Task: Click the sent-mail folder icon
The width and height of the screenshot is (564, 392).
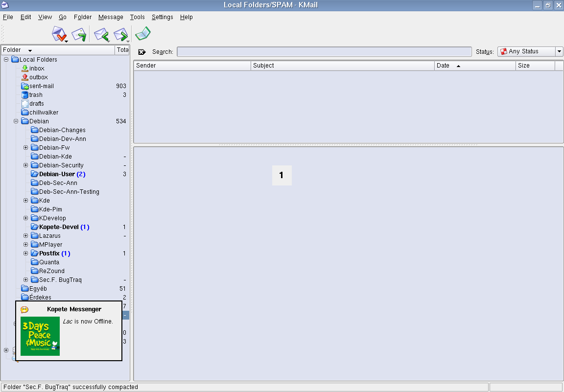Action: [x=25, y=86]
